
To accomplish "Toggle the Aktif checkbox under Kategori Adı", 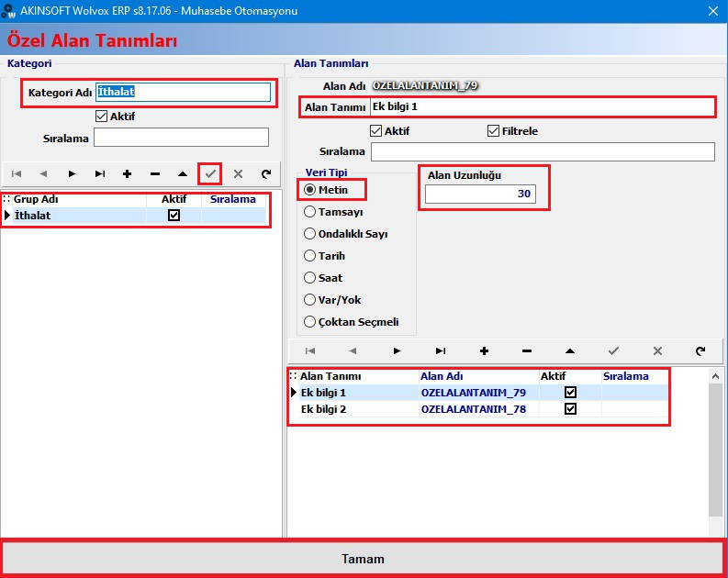I will click(101, 116).
